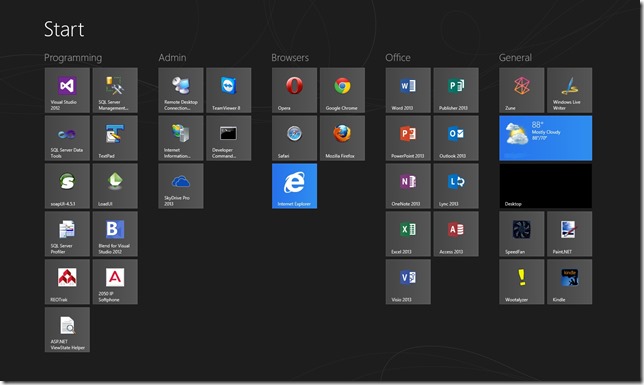This screenshot has width=644, height=385.
Task: Open the Zune tile
Action: (x=522, y=90)
